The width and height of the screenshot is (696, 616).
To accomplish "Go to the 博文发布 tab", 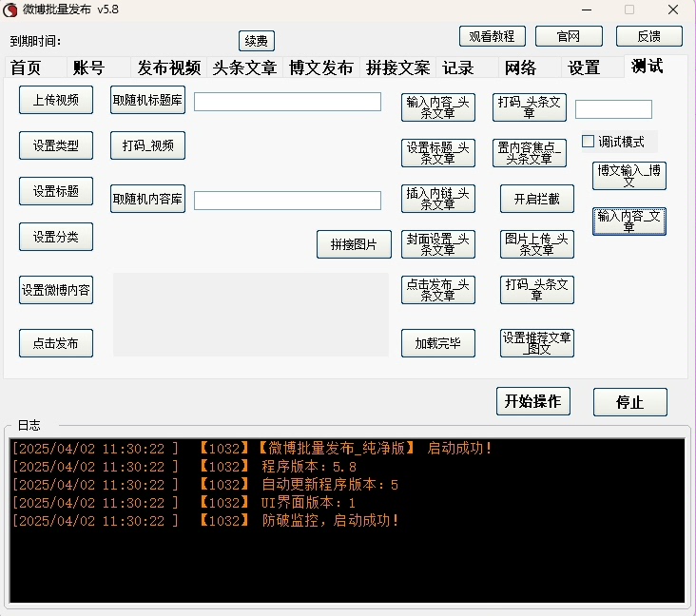I will (x=321, y=67).
